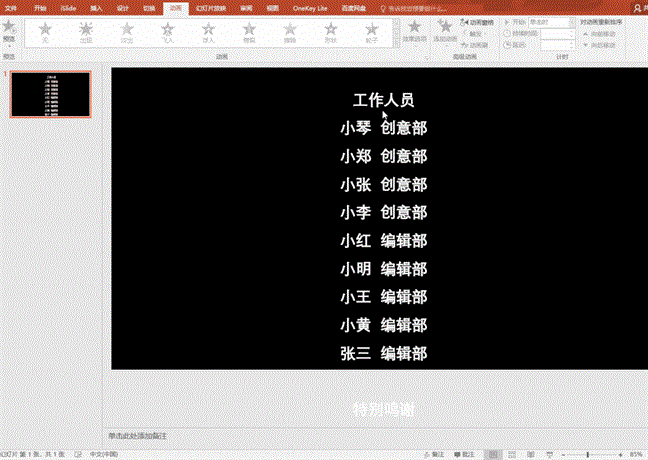648x460 pixels.
Task: Select slide 1 thumbnail in panel
Action: point(50,94)
